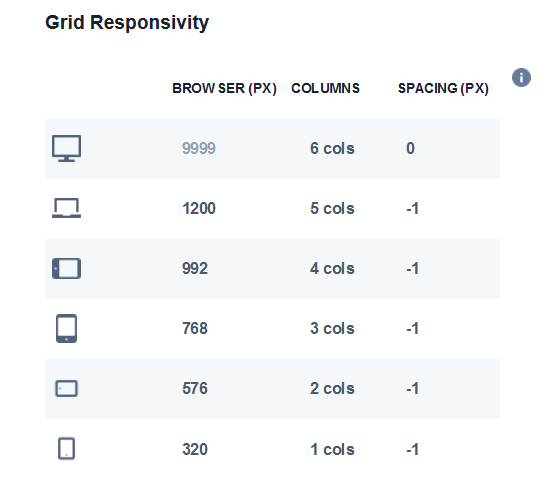Click the info icon beside Spacing header
Viewport: 557px width, 489px height.
[x=521, y=77]
